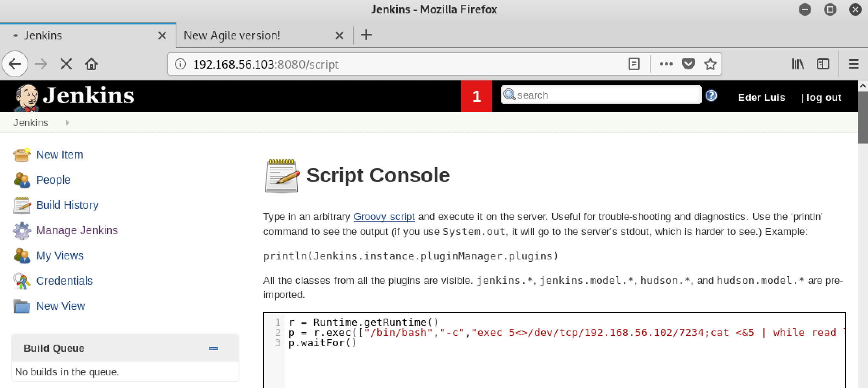Click the Jenkins header title text
The image size is (868, 388).
89,96
